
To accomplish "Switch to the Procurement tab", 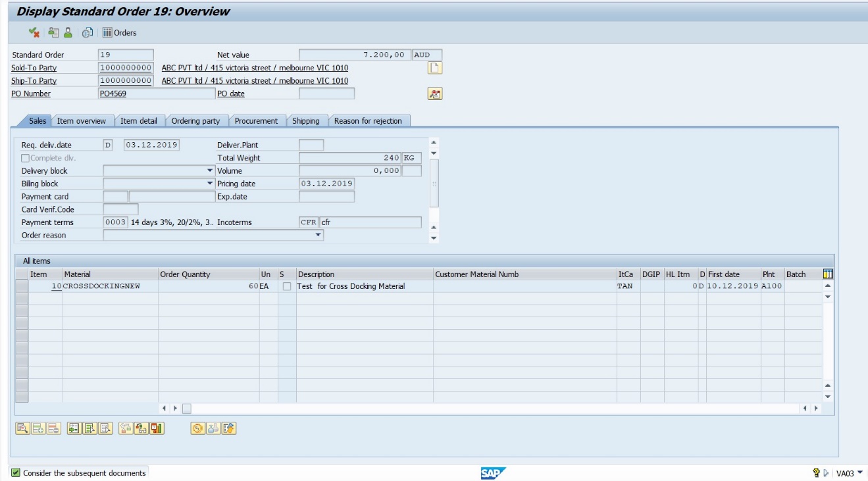I will (257, 121).
